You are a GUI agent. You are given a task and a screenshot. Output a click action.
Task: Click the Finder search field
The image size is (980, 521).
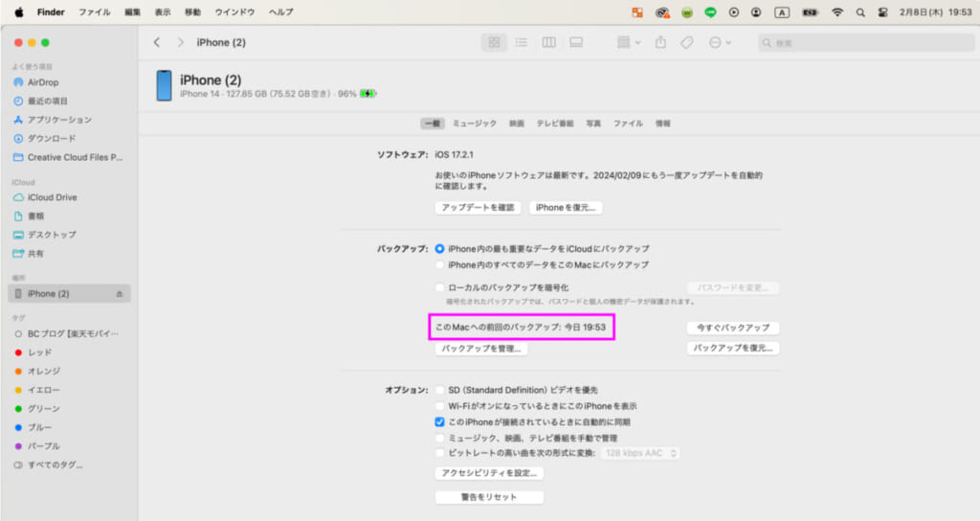click(865, 42)
